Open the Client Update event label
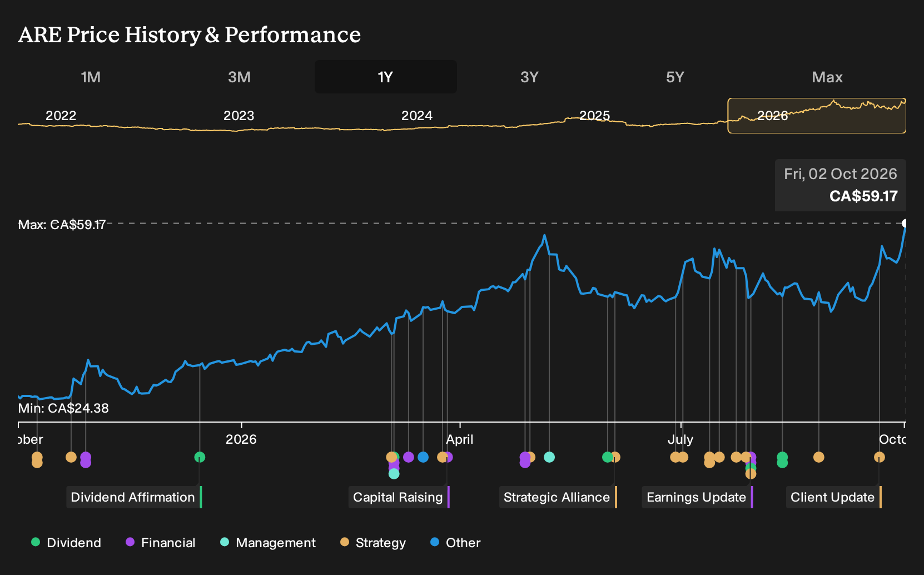924x575 pixels. [x=833, y=497]
